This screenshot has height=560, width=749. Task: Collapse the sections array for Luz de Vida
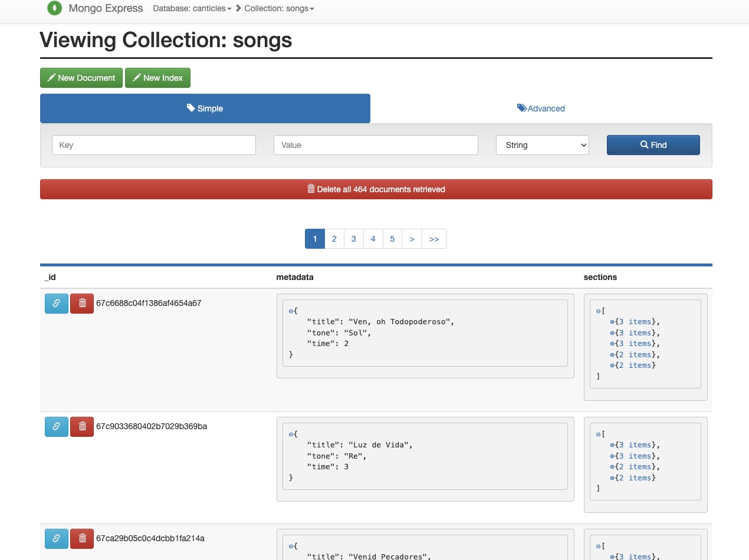[598, 434]
